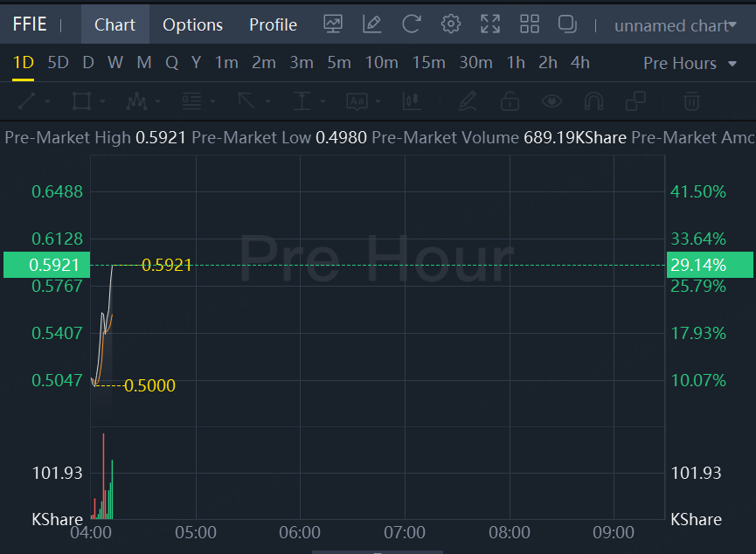Click the Pre-Market Low 0.4980 value
This screenshot has width=756, height=554.
pyautogui.click(x=341, y=138)
